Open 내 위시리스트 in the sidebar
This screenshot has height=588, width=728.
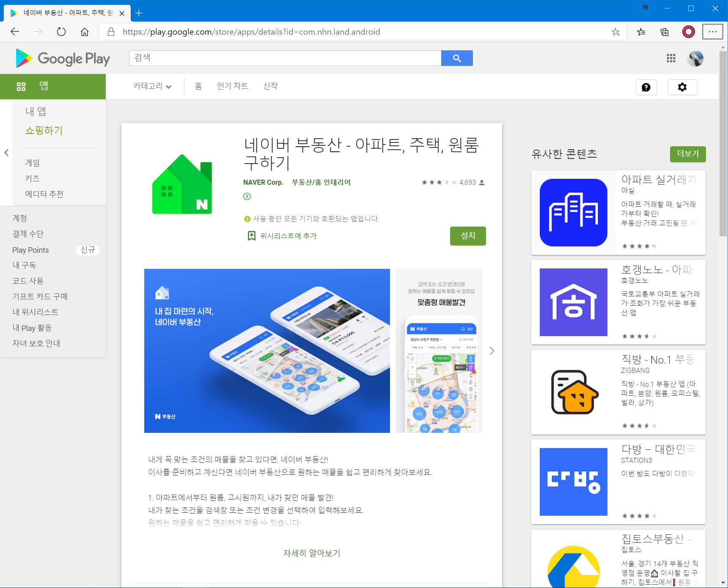[x=36, y=312]
